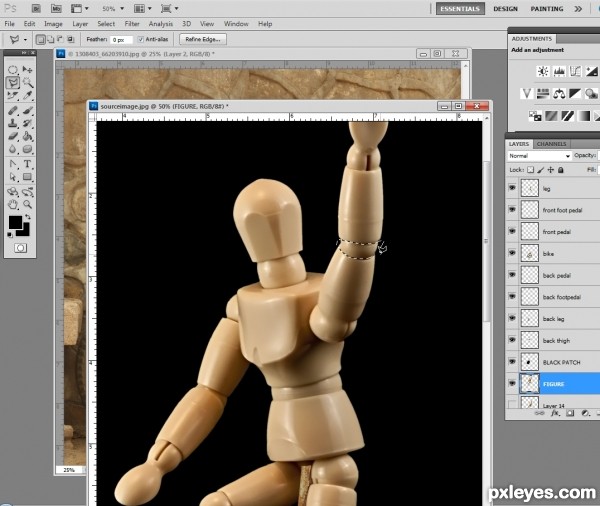
Task: Open the Filter menu
Action: pos(132,24)
